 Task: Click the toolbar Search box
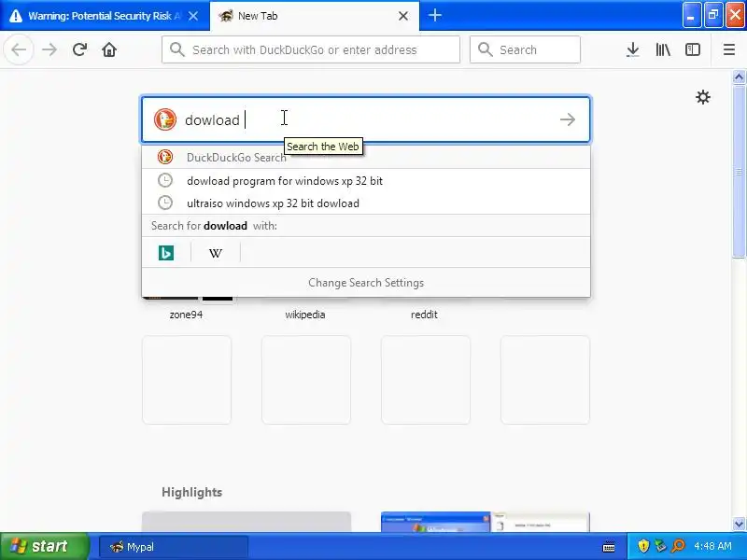tap(525, 49)
